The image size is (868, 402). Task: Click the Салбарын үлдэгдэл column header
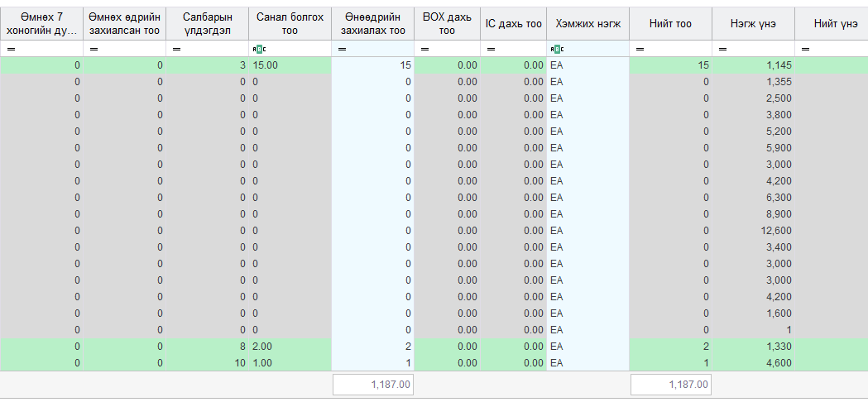point(207,24)
